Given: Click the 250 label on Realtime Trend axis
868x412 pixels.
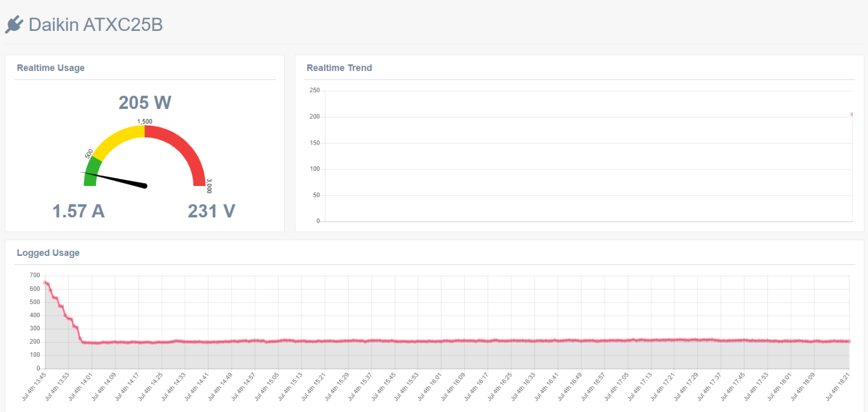Looking at the screenshot, I should (x=315, y=90).
